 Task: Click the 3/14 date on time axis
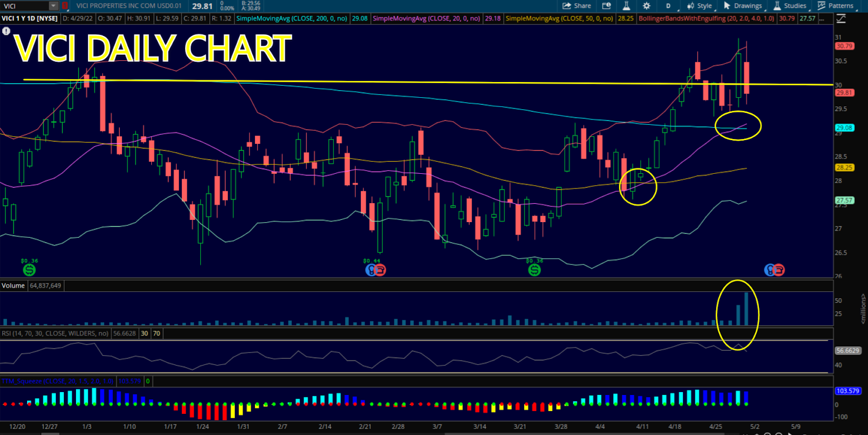coord(480,427)
